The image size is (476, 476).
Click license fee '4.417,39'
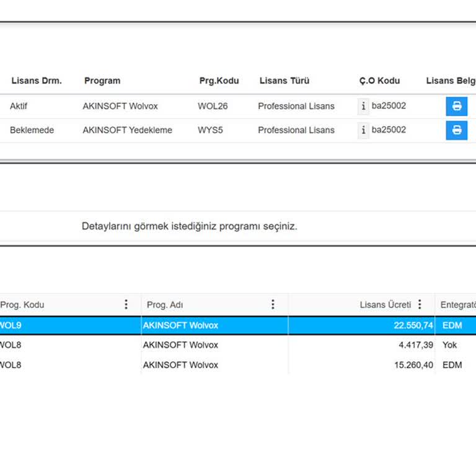pyautogui.click(x=416, y=345)
